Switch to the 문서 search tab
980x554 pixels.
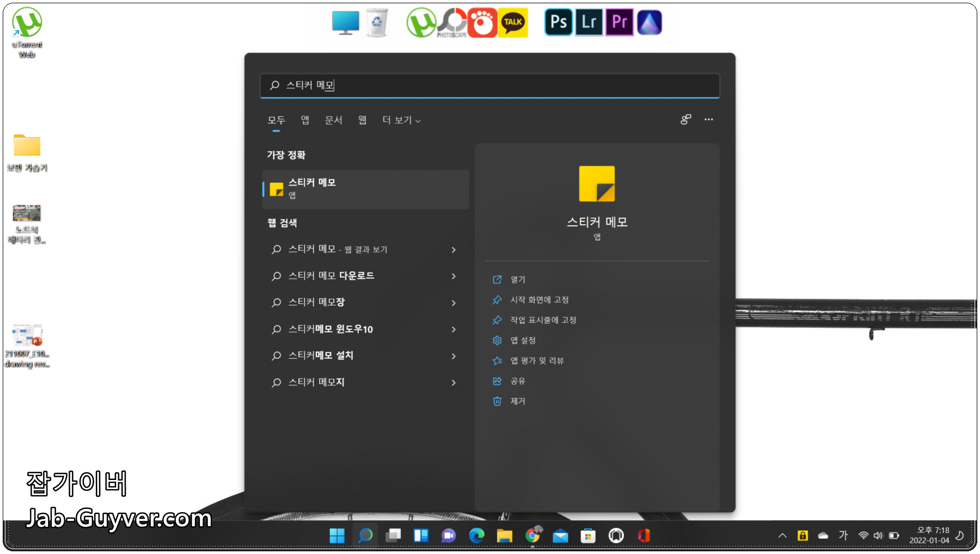[334, 120]
